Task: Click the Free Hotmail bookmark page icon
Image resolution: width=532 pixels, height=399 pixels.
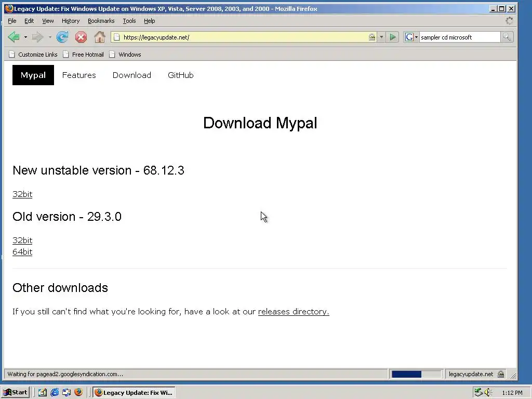Action: tap(66, 54)
